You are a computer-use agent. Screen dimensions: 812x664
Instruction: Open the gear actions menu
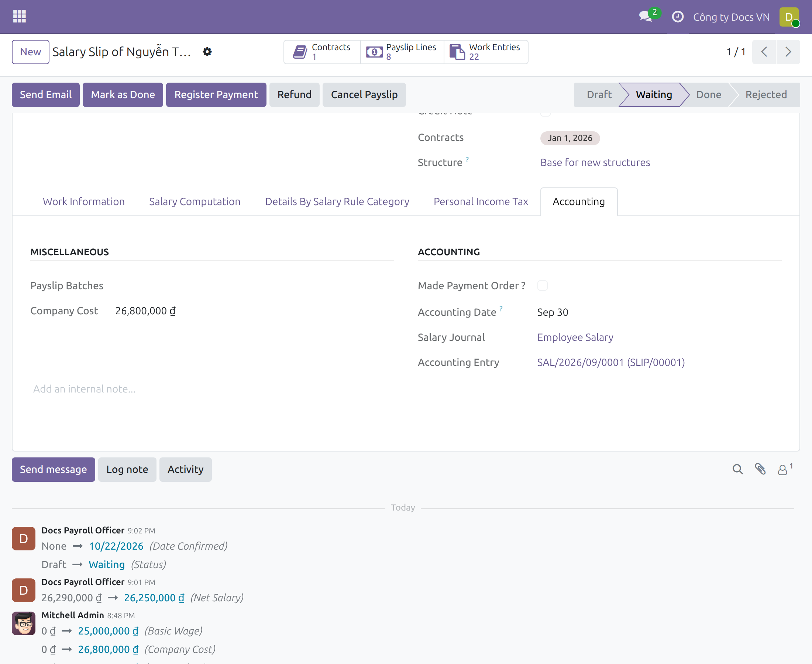pos(207,52)
